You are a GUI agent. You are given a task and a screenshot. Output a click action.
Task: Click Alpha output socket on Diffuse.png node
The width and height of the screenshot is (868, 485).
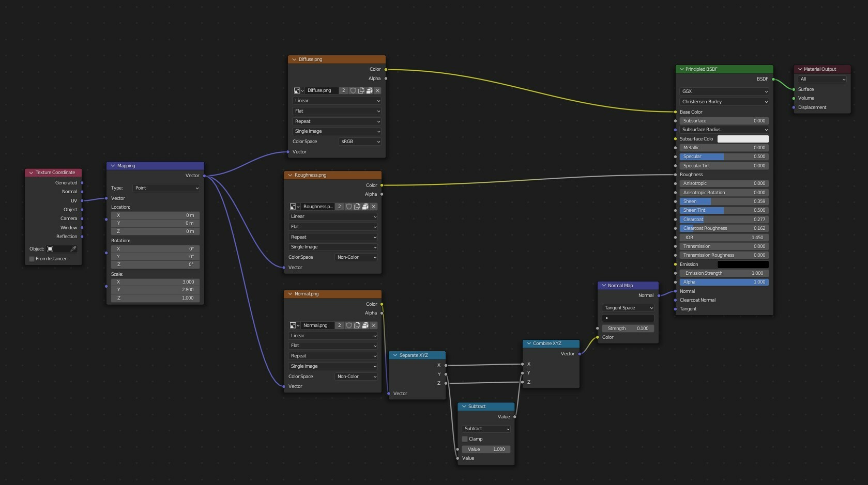coord(386,79)
